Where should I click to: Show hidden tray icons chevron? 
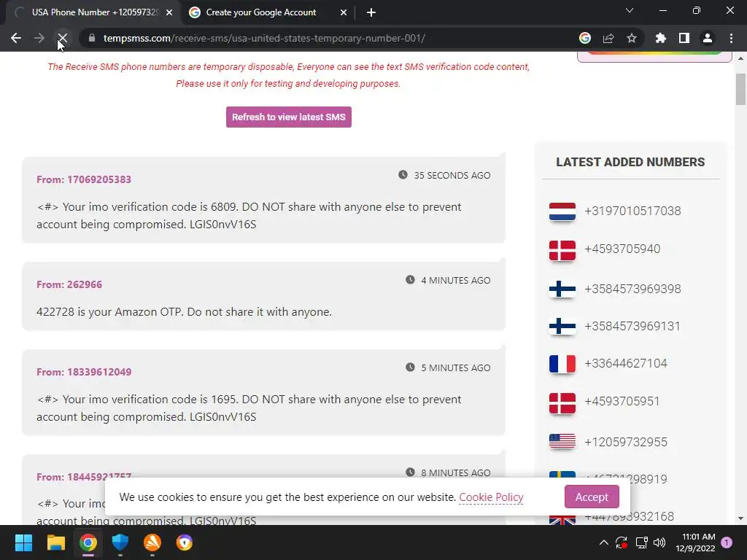(603, 542)
